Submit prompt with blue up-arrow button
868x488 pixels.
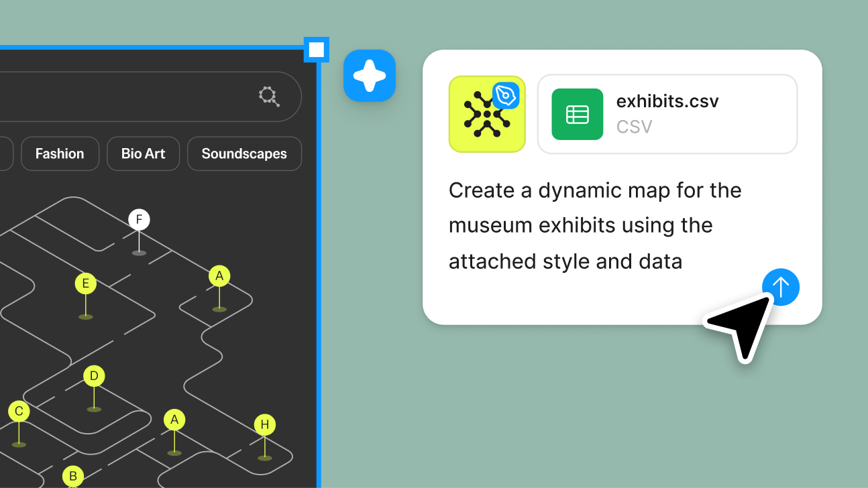point(781,287)
